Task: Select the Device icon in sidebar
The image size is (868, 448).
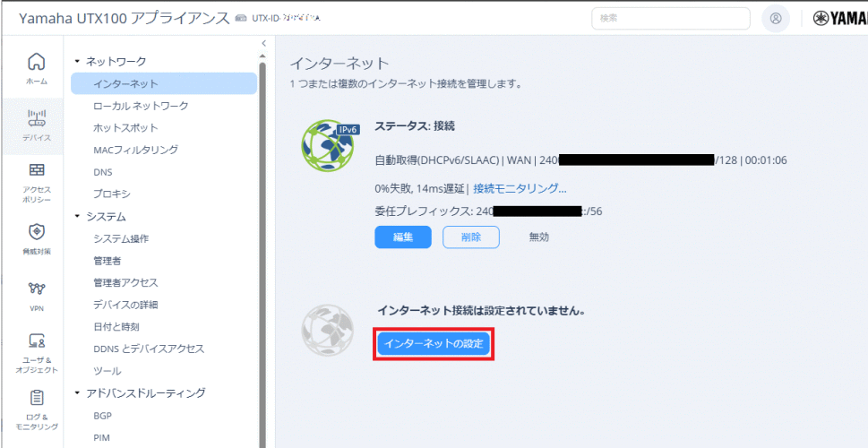Action: click(37, 118)
